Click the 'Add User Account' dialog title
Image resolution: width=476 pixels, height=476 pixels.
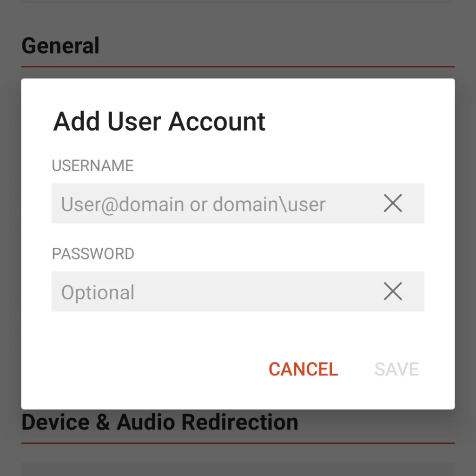(159, 122)
